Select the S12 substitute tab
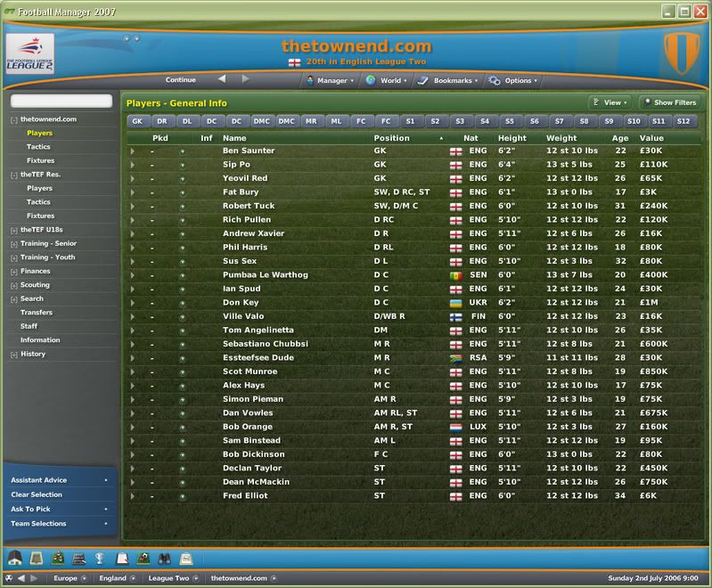Viewport: 712px width, 588px height. click(683, 121)
